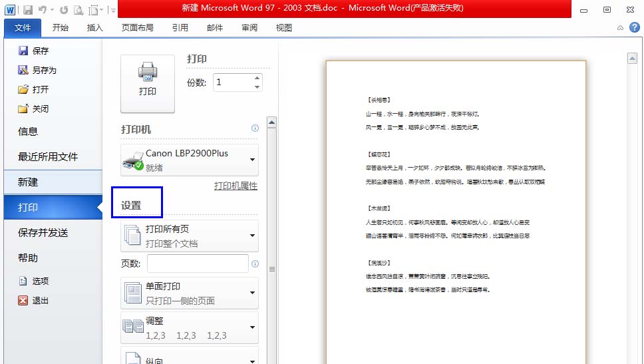644x364 pixels.
Task: Click the settings panel vertical scrollbar handle
Action: pyautogui.click(x=271, y=270)
